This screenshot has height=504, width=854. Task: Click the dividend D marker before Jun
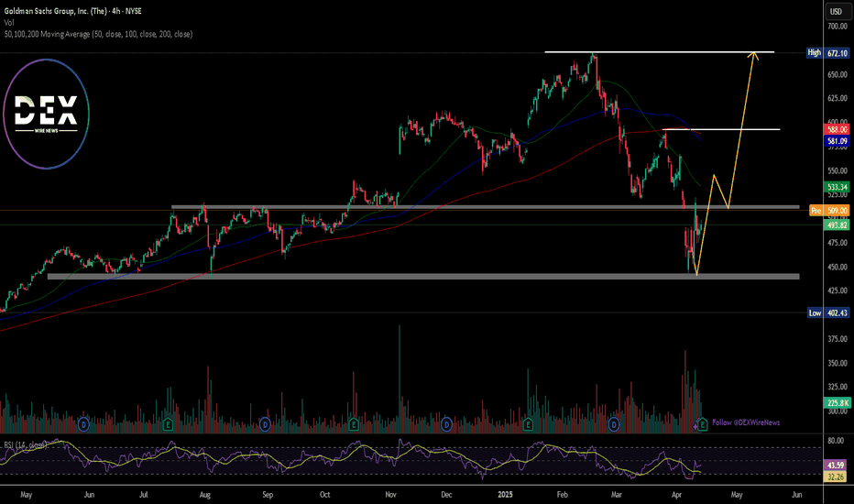84,424
